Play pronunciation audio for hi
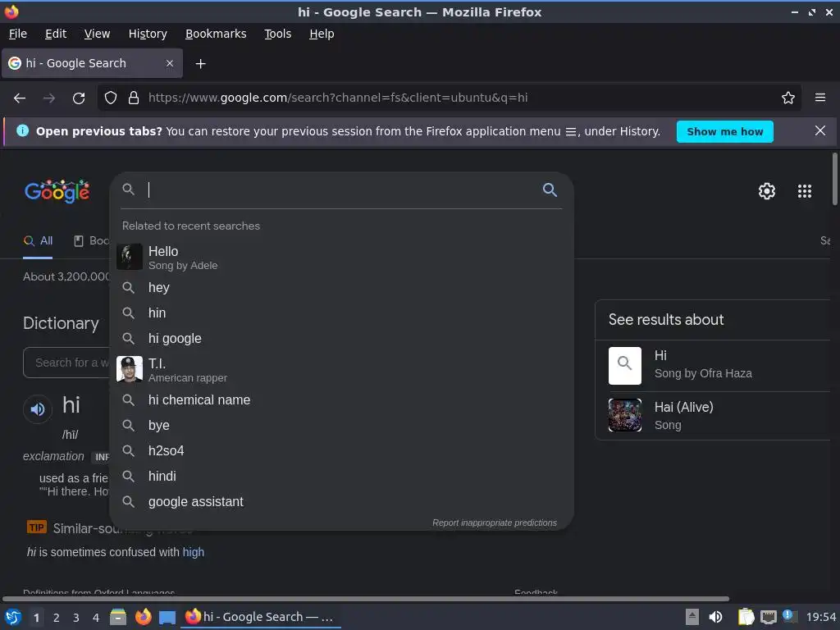The width and height of the screenshot is (840, 630). pyautogui.click(x=37, y=409)
